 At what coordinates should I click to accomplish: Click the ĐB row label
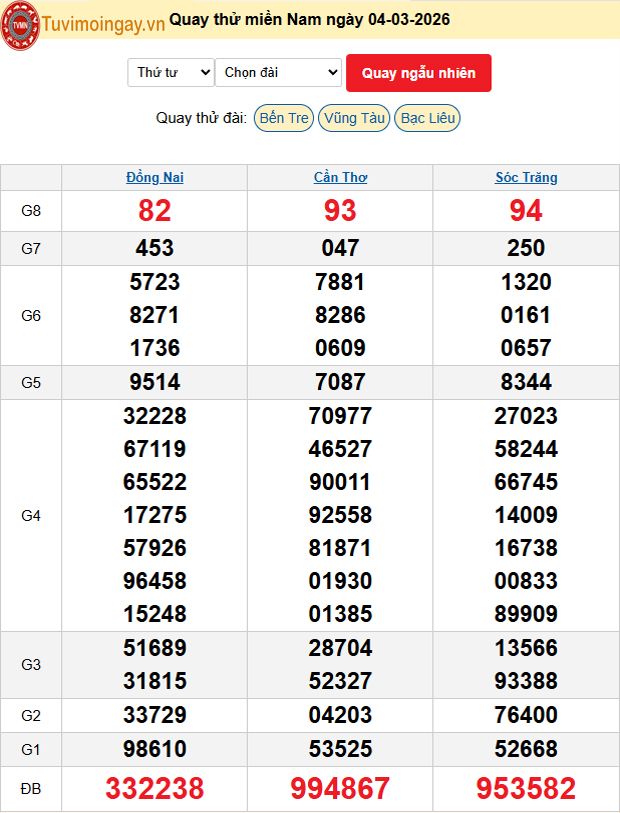coord(31,789)
